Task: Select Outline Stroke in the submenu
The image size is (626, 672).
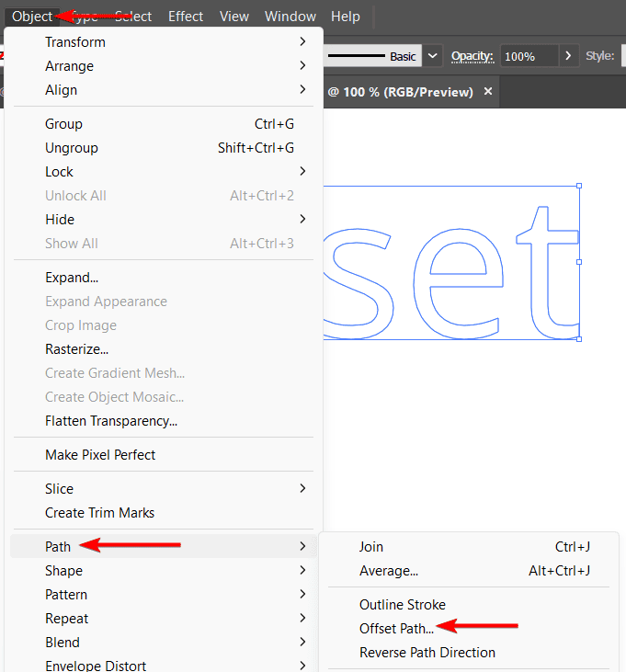Action: click(402, 605)
